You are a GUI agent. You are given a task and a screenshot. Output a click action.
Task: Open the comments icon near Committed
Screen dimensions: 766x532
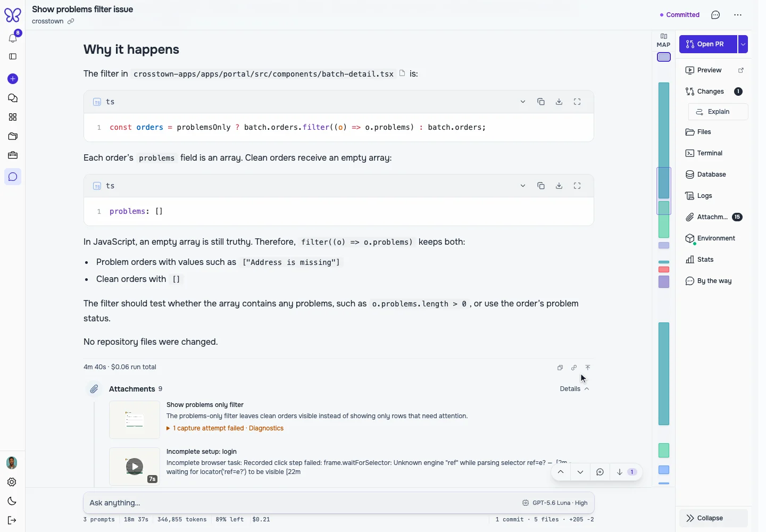point(715,15)
